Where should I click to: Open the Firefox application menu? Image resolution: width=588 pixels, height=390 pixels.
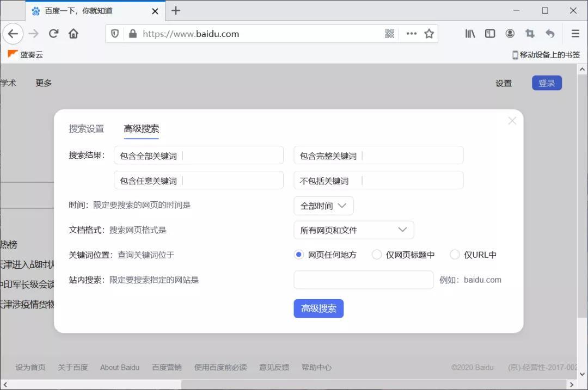pos(575,33)
